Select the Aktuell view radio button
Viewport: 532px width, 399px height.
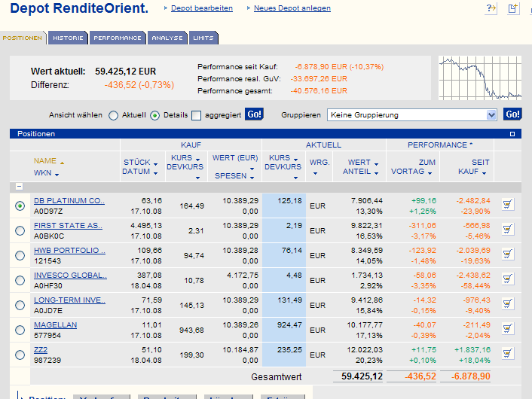coord(114,115)
